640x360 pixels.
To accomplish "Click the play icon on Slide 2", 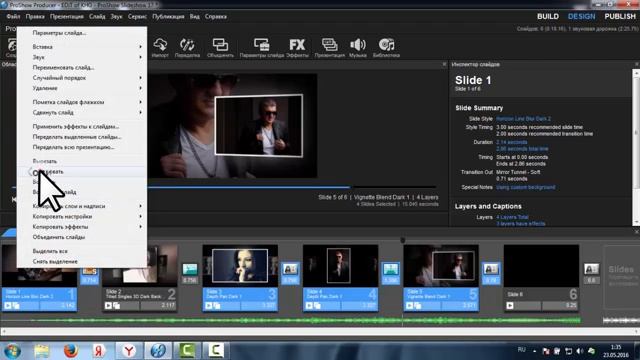I will click(108, 305).
